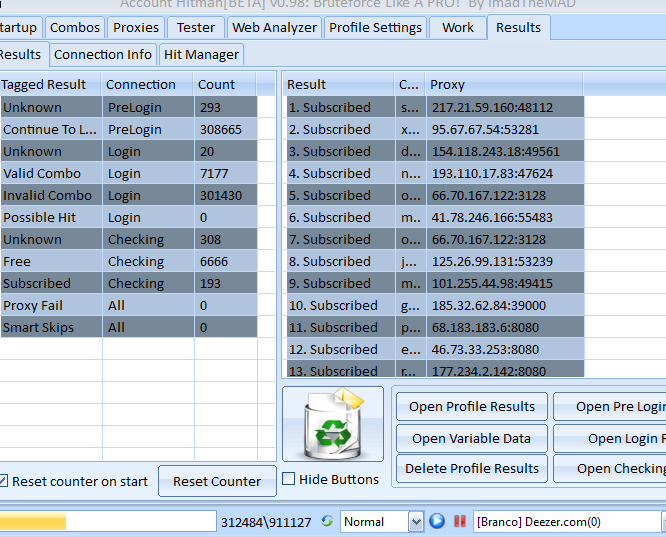Toggle the Reset counter on start checkbox
The height and width of the screenshot is (537, 666).
click(3, 481)
